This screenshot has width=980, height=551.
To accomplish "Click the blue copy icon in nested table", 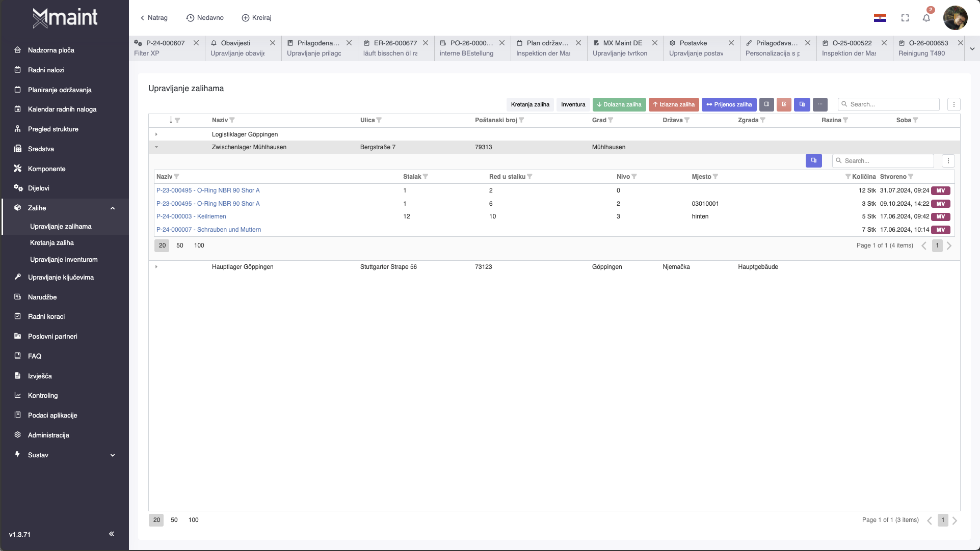I will click(813, 160).
